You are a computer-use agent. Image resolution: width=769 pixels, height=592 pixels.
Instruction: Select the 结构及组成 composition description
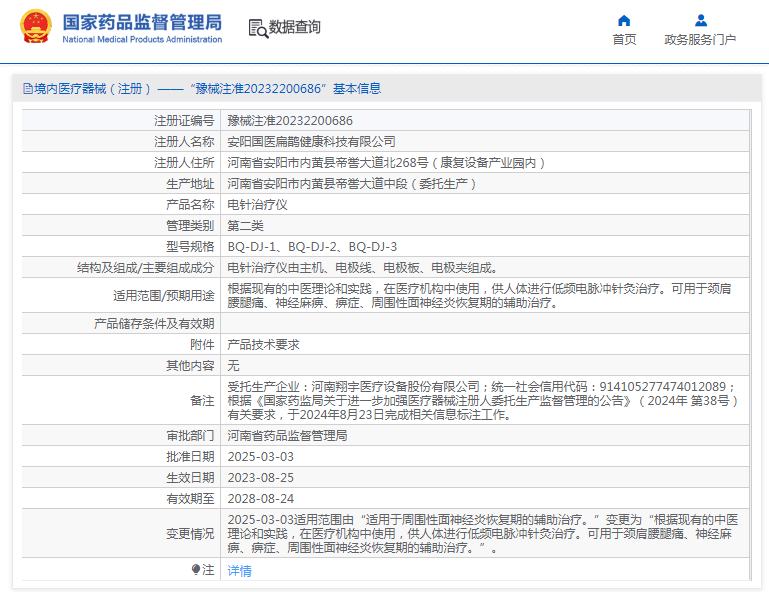click(363, 268)
